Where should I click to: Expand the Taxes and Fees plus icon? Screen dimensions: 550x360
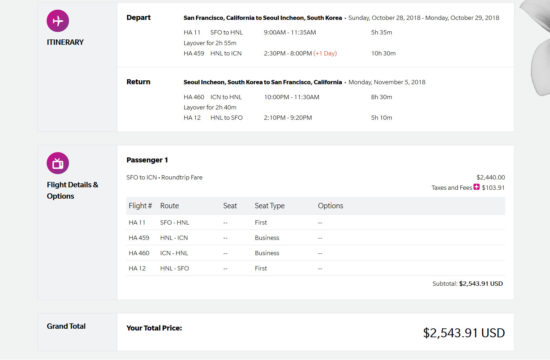476,187
